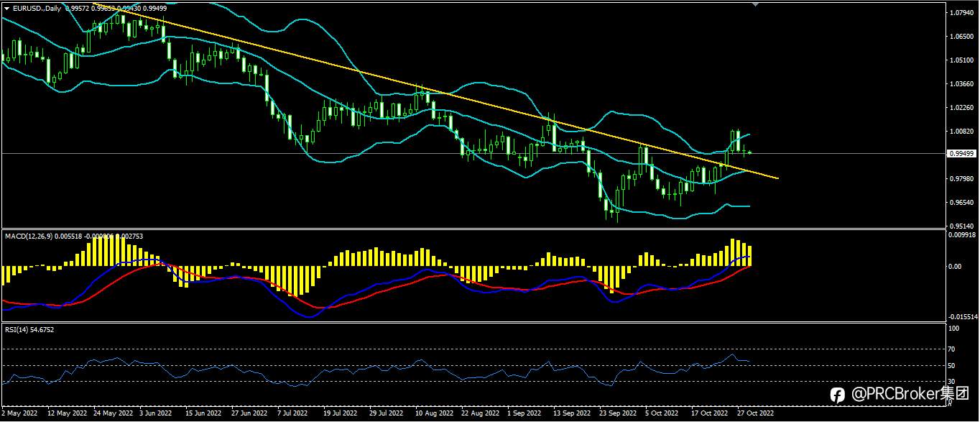The width and height of the screenshot is (980, 422).
Task: Click the 17 Oct 2022 date label
Action: (709, 414)
